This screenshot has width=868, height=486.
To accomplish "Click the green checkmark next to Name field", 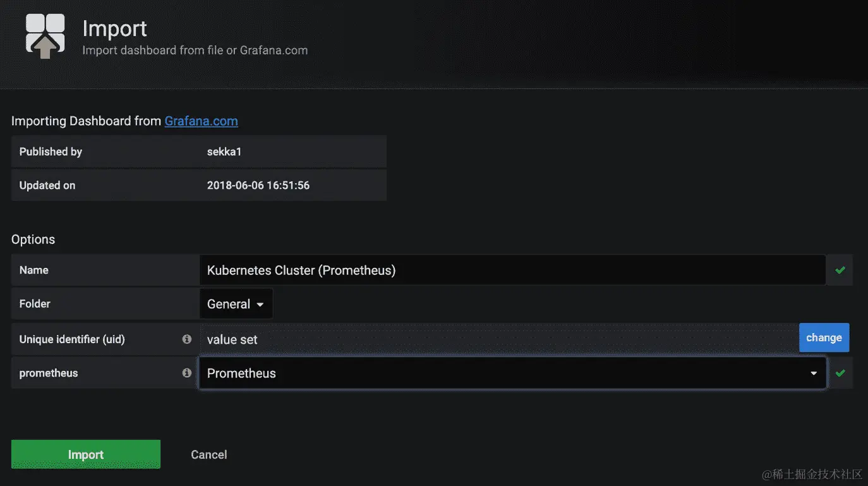I will point(840,270).
